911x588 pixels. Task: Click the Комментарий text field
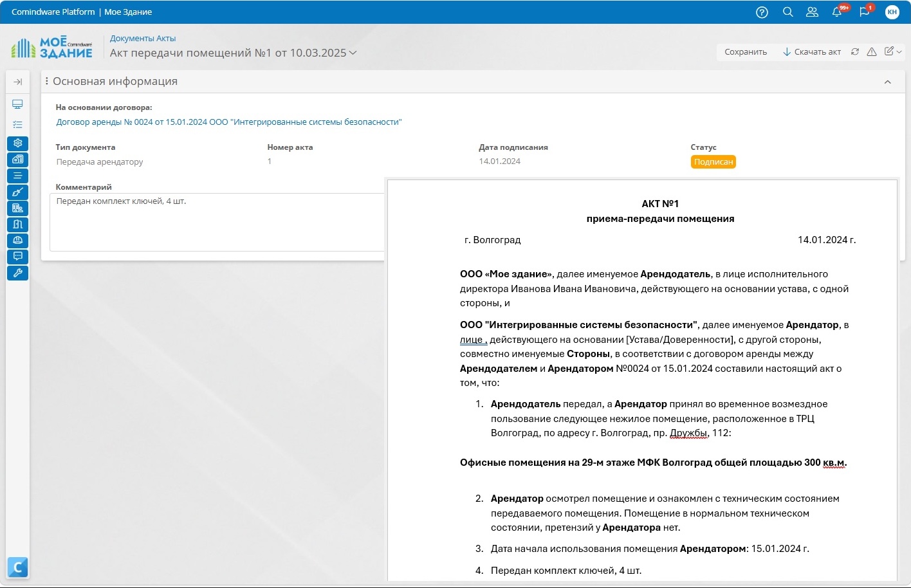[217, 222]
